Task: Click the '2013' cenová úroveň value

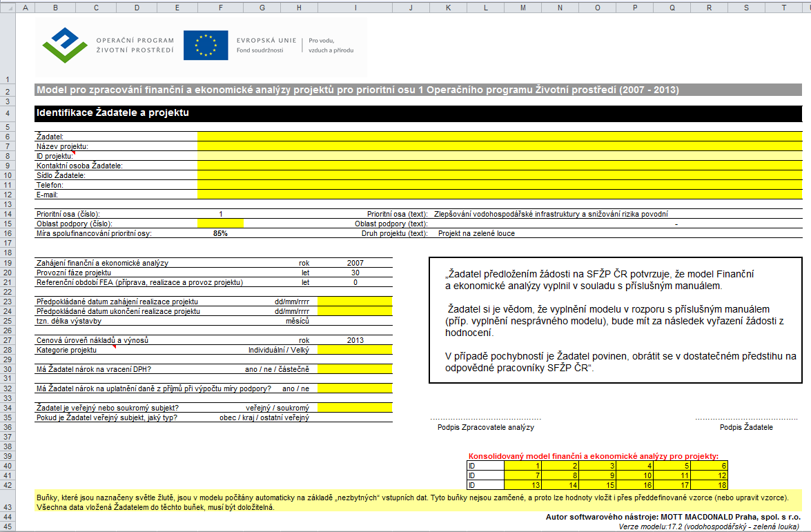Action: click(355, 340)
